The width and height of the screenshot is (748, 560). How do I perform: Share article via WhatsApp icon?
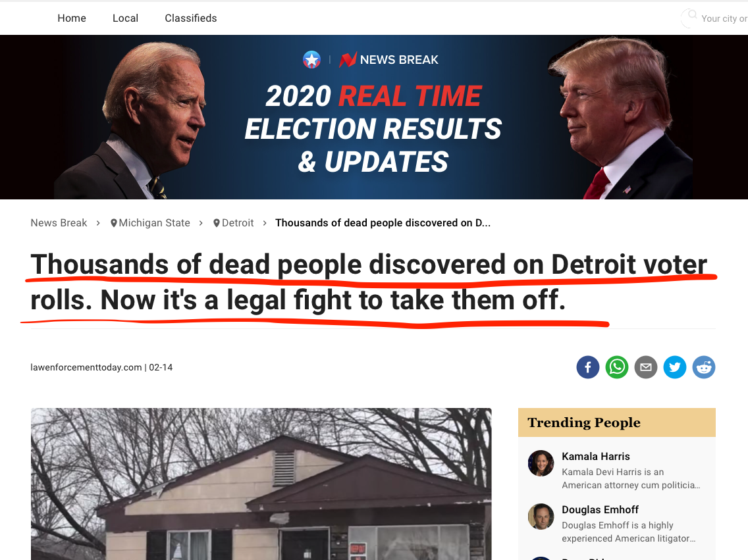(x=617, y=367)
